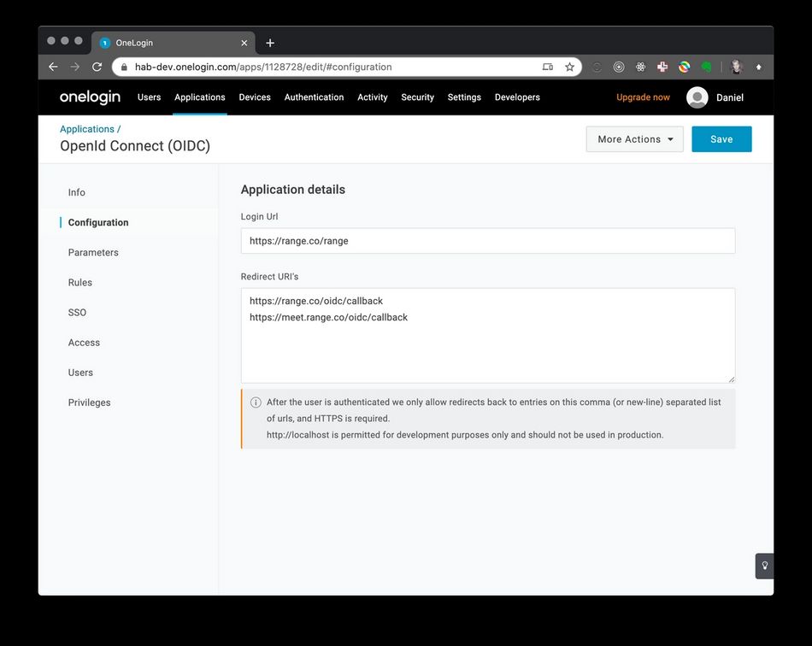The width and height of the screenshot is (812, 646).
Task: Click the info icon in the redirect notice
Action: (256, 402)
